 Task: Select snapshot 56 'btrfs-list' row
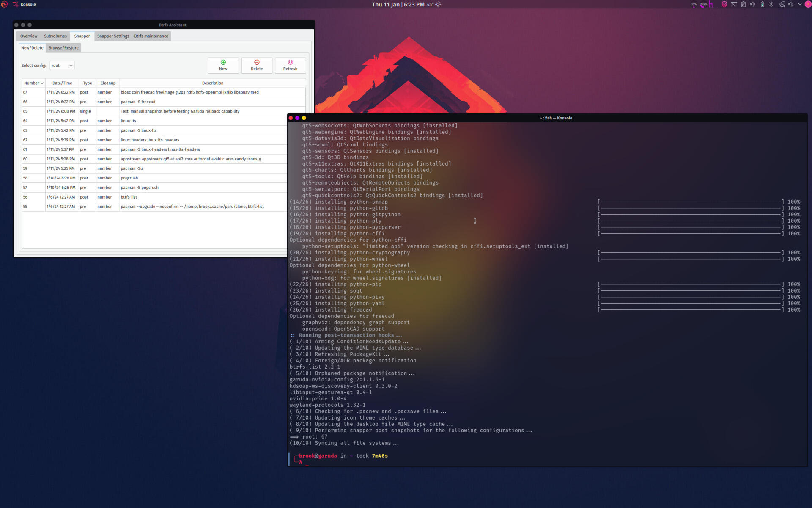tap(155, 197)
